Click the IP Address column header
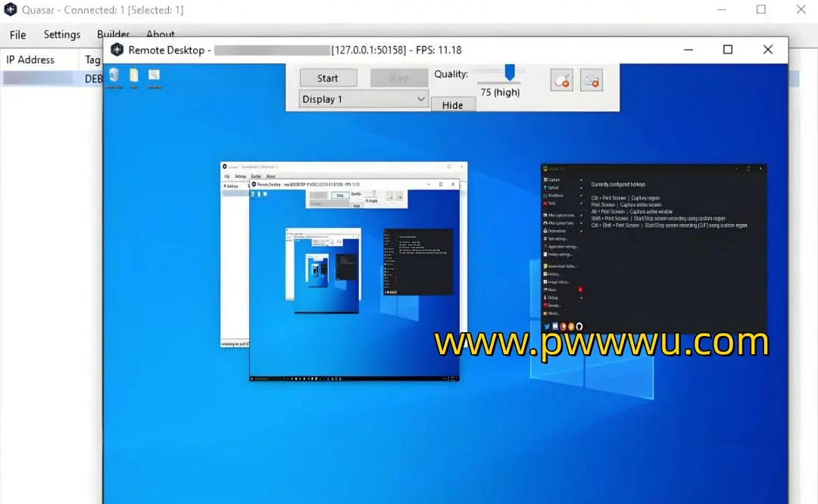Screen dimensions: 818x504 30,60
